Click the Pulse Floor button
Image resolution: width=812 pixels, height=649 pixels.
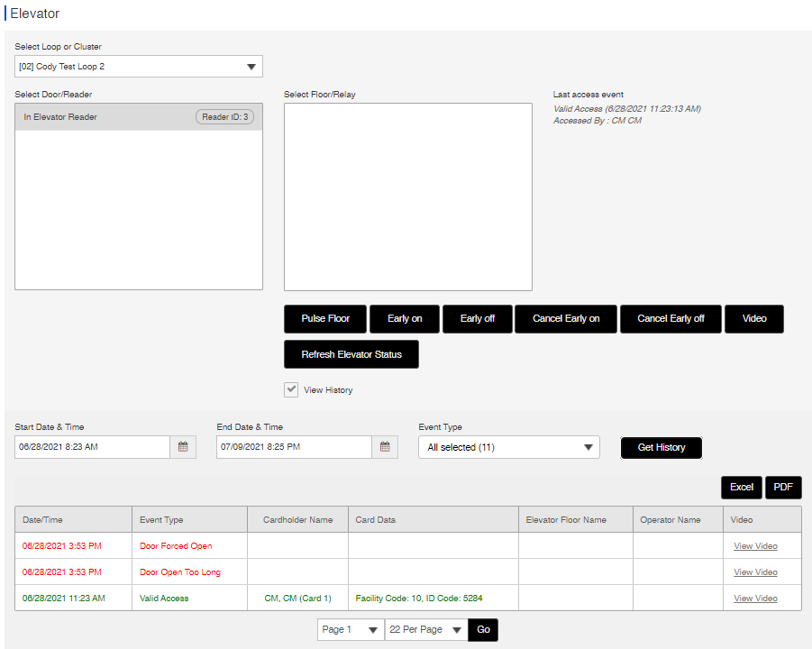(x=325, y=318)
